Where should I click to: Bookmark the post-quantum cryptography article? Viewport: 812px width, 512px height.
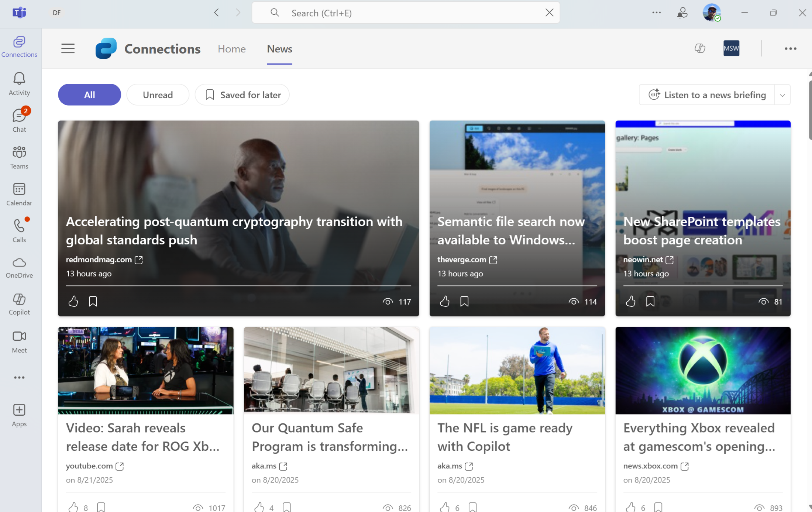(93, 301)
